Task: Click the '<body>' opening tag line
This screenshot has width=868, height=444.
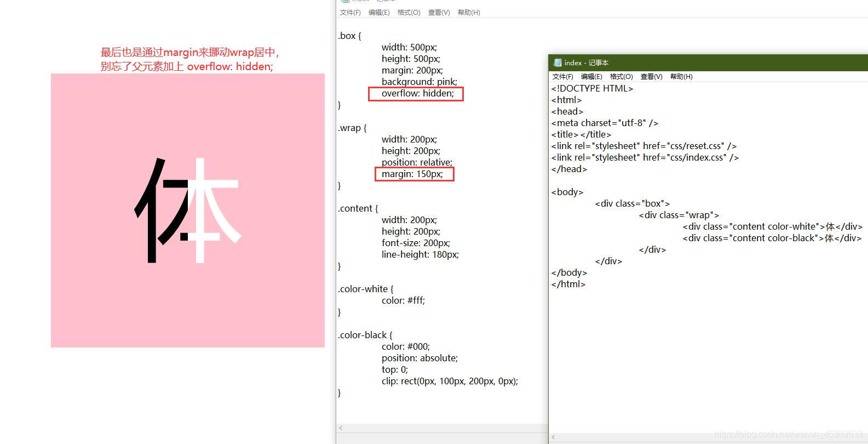Action: 567,192
